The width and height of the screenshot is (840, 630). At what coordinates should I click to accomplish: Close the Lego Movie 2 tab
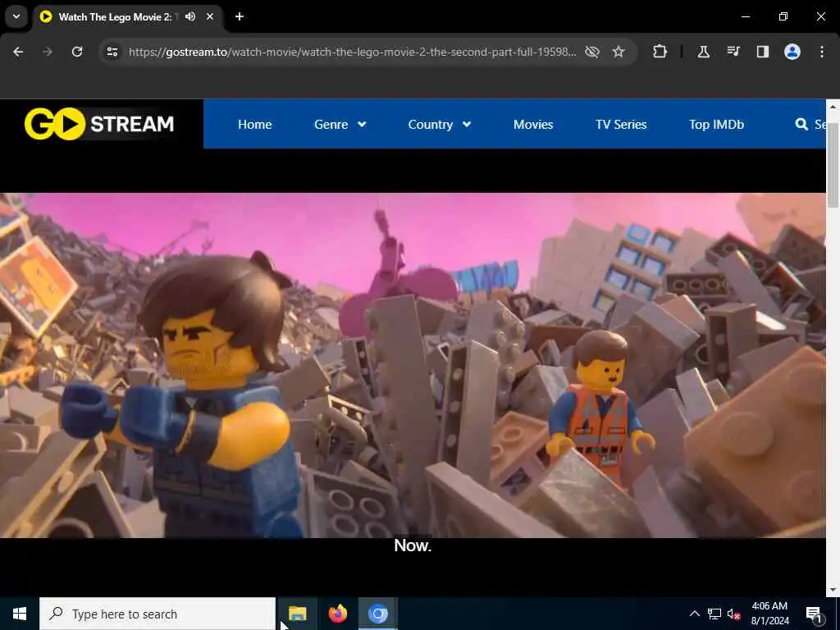(210, 16)
